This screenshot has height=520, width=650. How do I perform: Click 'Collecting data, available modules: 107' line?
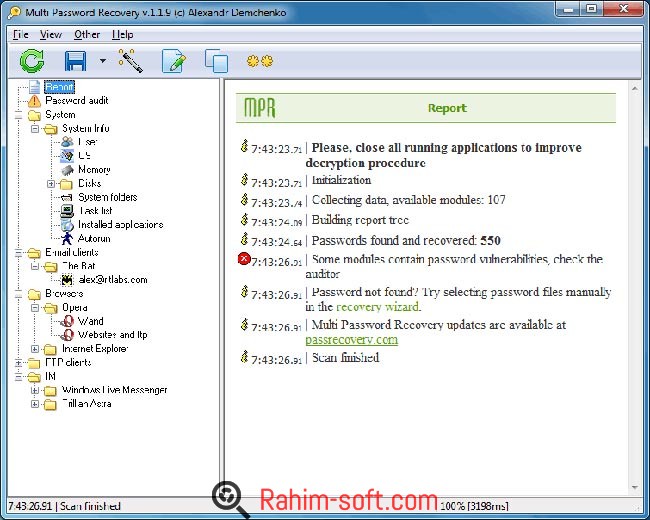pos(408,200)
